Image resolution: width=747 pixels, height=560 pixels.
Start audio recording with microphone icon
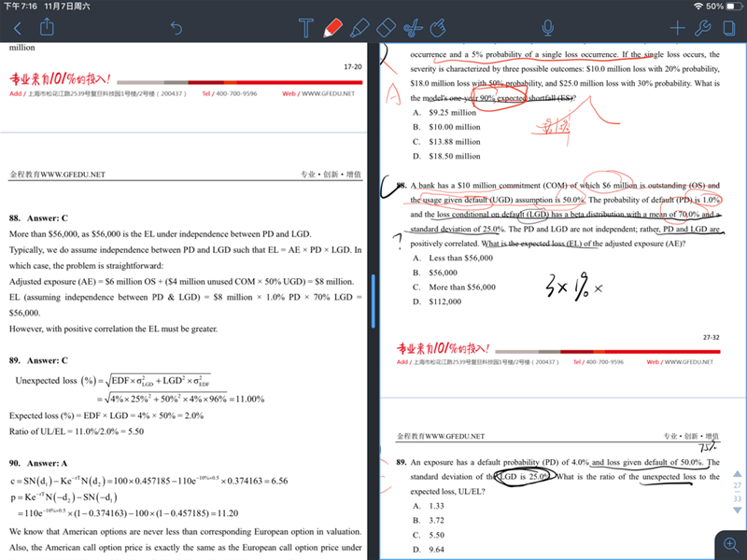(x=548, y=28)
